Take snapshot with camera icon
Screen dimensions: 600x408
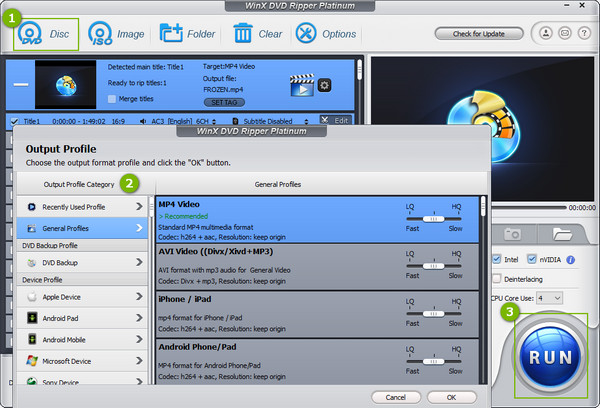[x=512, y=234]
